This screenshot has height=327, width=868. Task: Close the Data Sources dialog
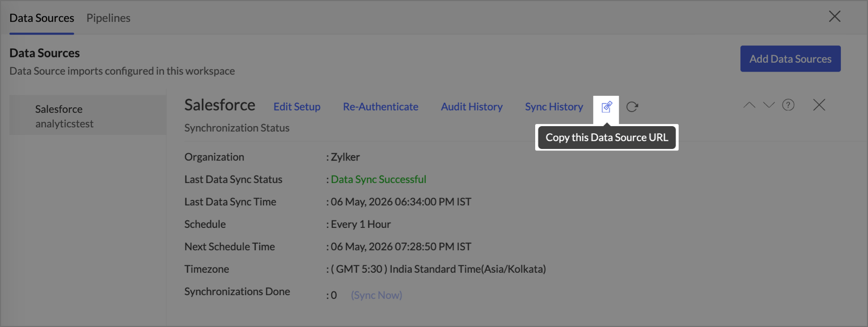834,17
